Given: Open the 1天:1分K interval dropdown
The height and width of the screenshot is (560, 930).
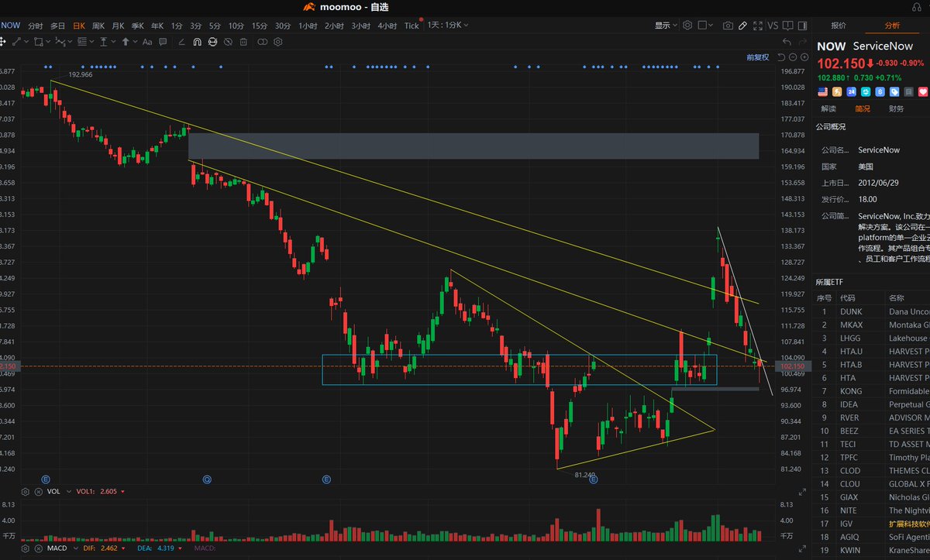Looking at the screenshot, I should 448,26.
